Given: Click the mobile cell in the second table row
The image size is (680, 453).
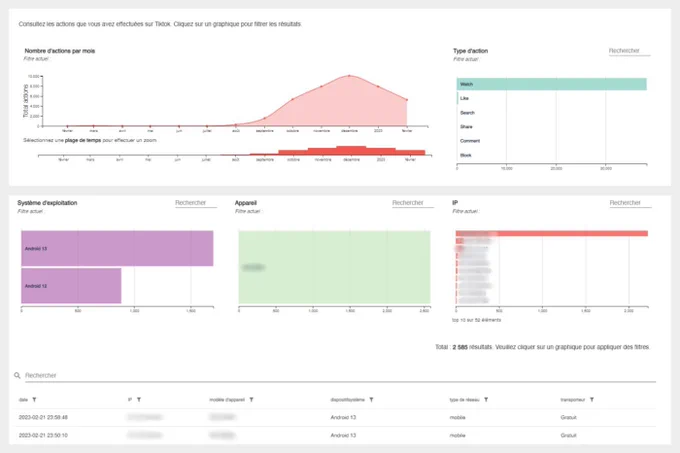Looking at the screenshot, I should (458, 435).
